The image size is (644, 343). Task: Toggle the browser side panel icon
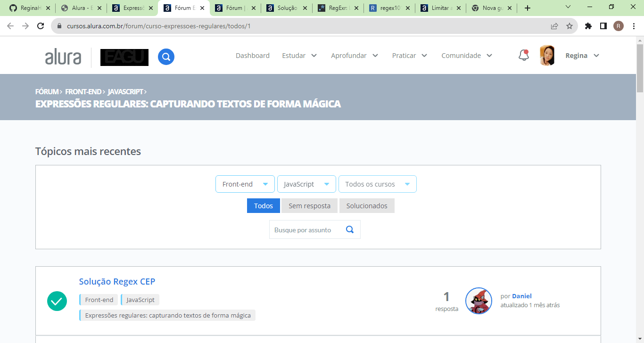(x=603, y=26)
